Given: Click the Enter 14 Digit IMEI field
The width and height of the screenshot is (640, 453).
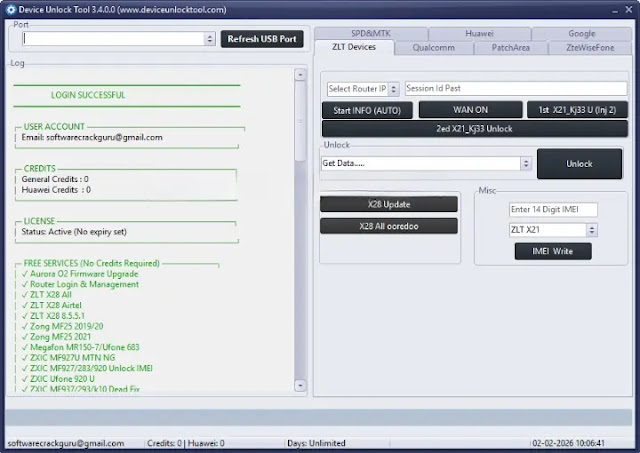Looking at the screenshot, I should click(552, 210).
